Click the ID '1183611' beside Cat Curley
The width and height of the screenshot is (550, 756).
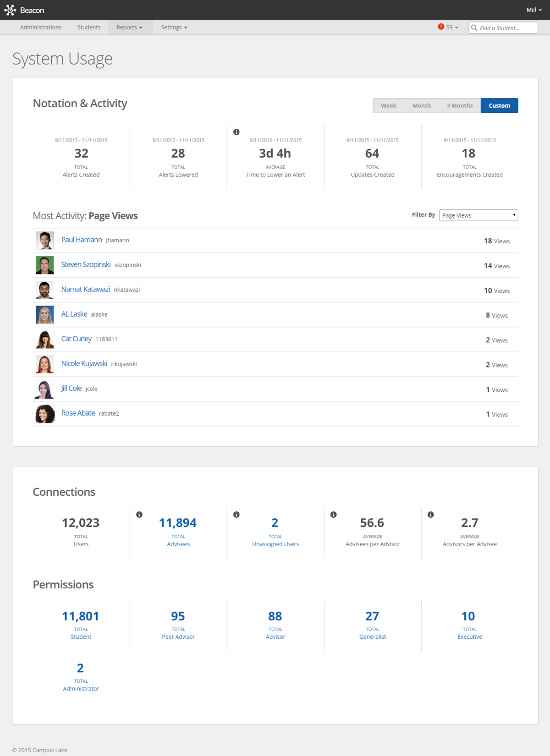pyautogui.click(x=106, y=339)
